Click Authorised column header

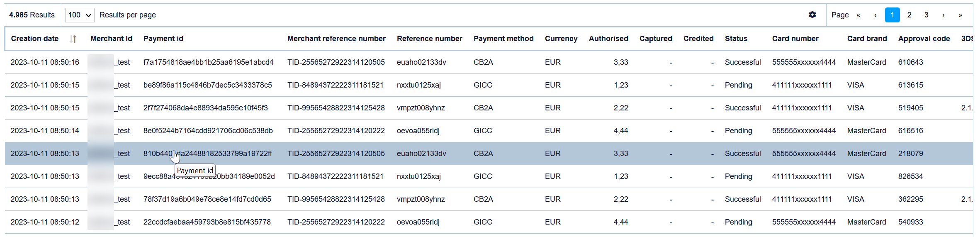608,39
